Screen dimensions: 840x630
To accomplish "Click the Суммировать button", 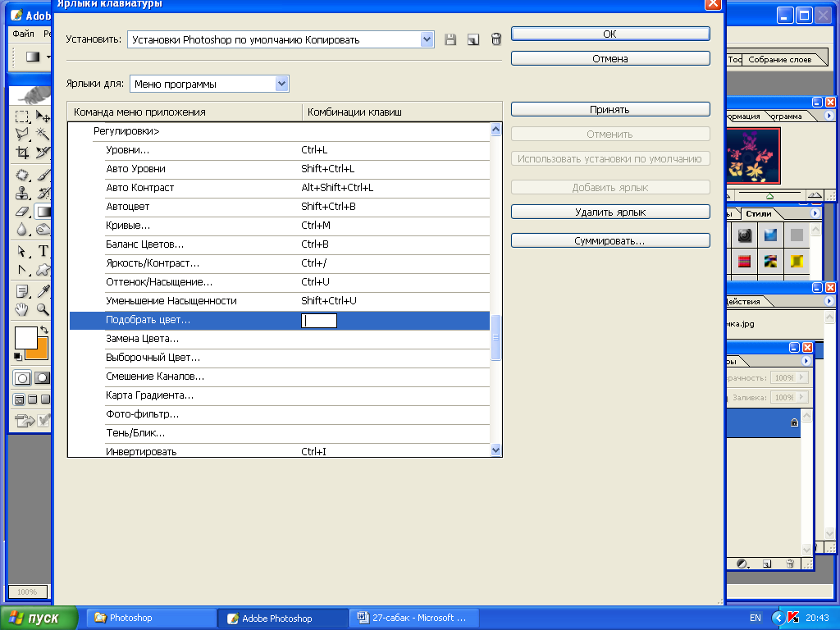I will tap(610, 240).
